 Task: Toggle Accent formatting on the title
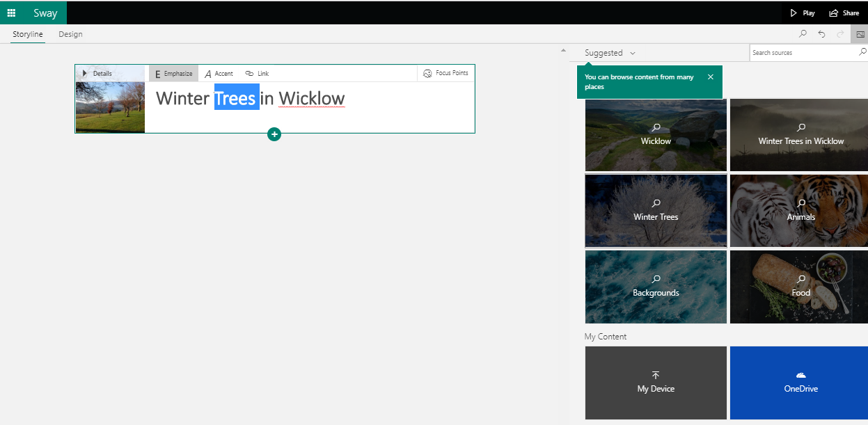219,74
